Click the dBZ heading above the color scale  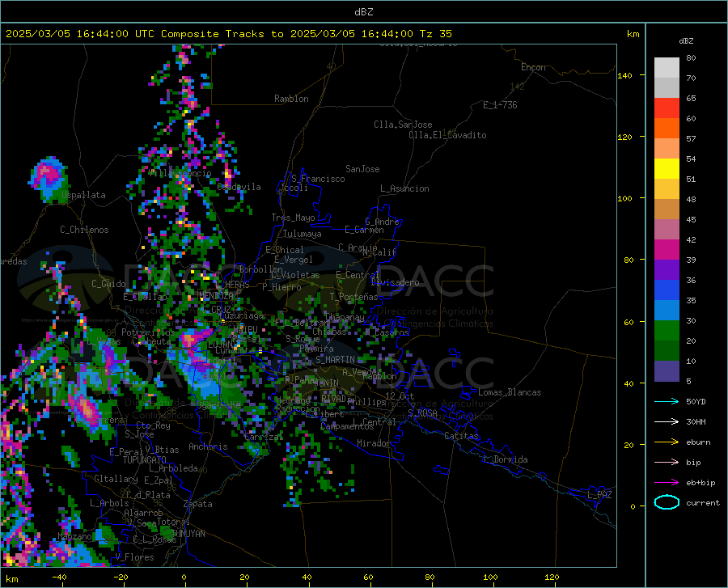686,40
